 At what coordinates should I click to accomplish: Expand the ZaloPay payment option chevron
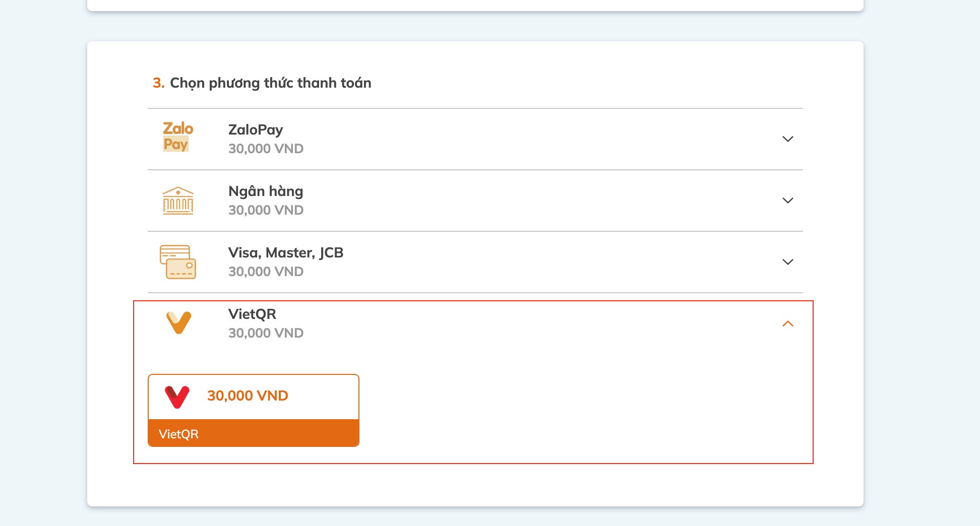point(787,139)
